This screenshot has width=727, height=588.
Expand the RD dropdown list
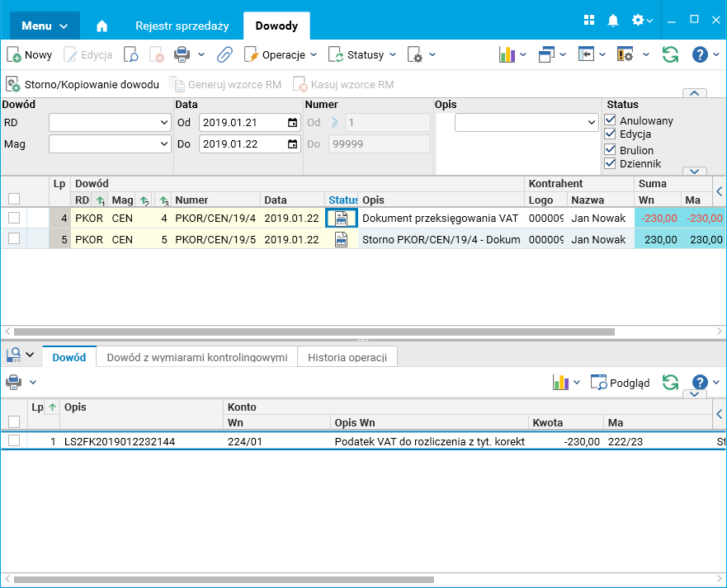pyautogui.click(x=163, y=123)
